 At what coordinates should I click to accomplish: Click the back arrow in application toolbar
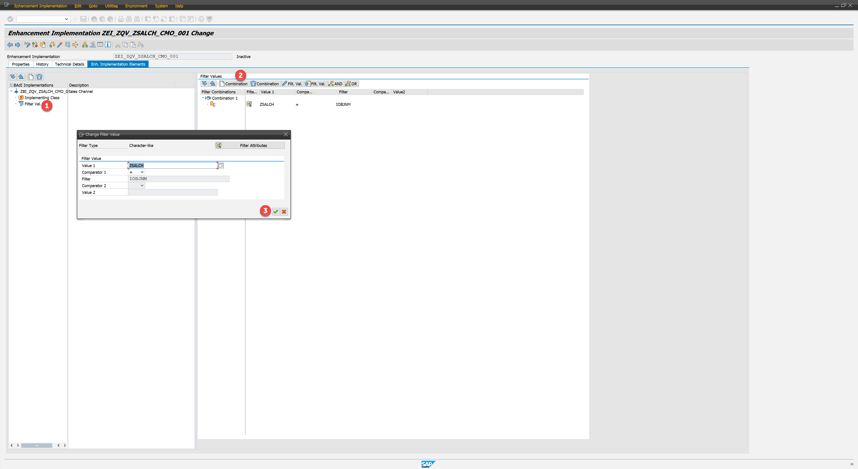click(10, 45)
